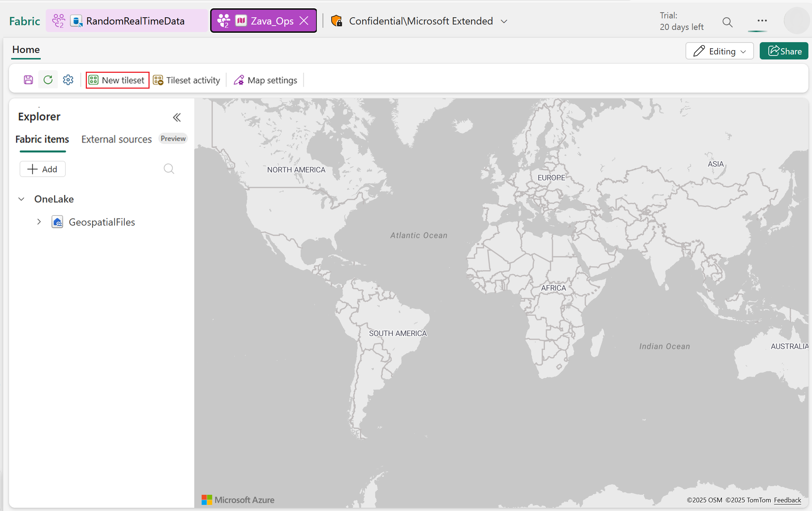The image size is (812, 511).
Task: Switch to the External sources tab
Action: coord(116,139)
